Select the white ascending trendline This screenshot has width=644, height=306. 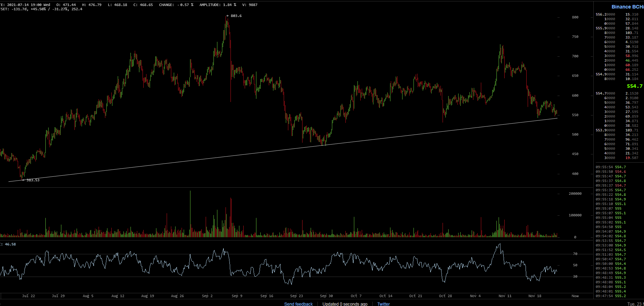coord(283,149)
